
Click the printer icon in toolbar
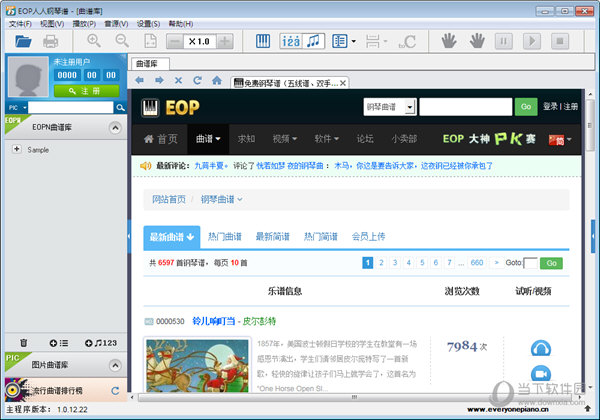[51, 41]
